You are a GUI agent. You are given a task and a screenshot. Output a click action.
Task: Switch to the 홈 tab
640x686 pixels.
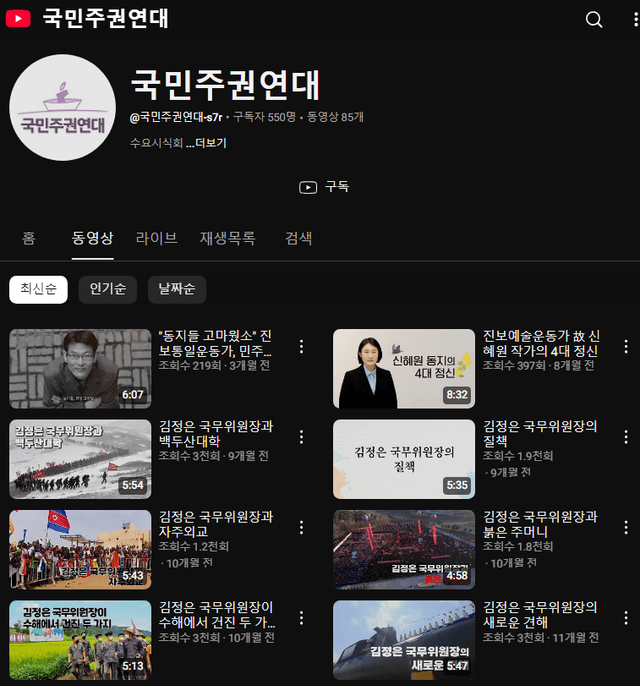click(29, 238)
